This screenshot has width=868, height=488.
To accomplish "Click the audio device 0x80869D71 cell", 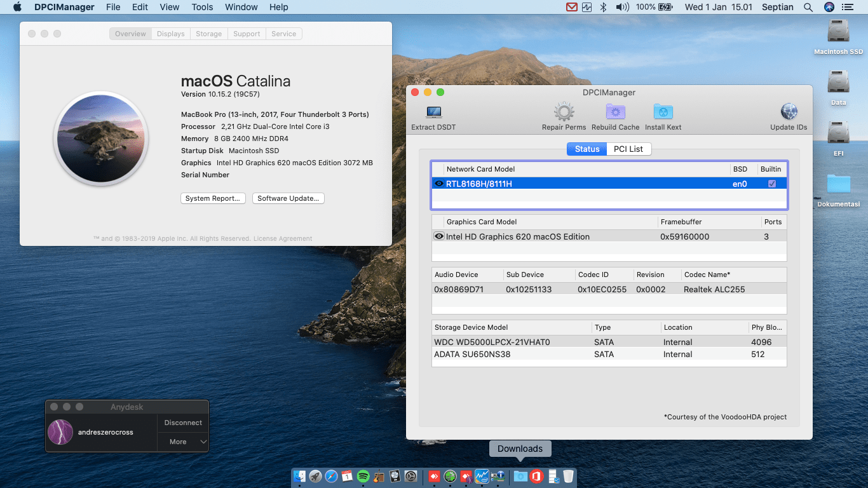I will (x=459, y=289).
